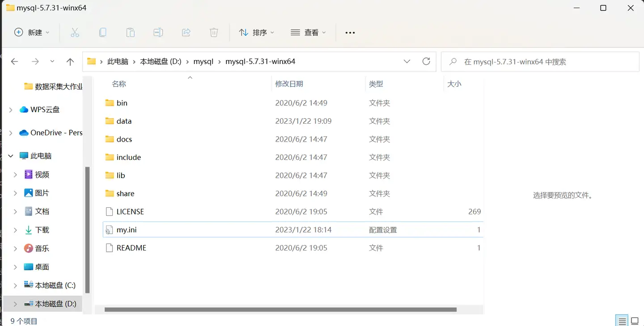Expand the WPS云盘 tree node
Screen dimensions: 644x326
(x=11, y=110)
